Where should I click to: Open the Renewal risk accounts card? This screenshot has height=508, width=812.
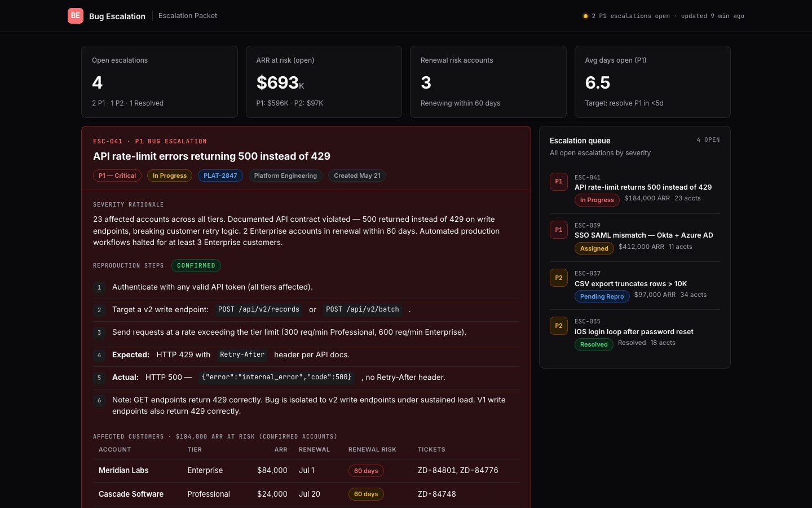[x=488, y=82]
